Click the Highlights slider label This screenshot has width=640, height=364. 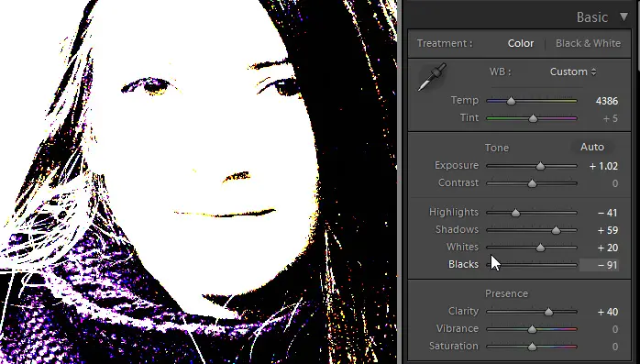pyautogui.click(x=454, y=212)
